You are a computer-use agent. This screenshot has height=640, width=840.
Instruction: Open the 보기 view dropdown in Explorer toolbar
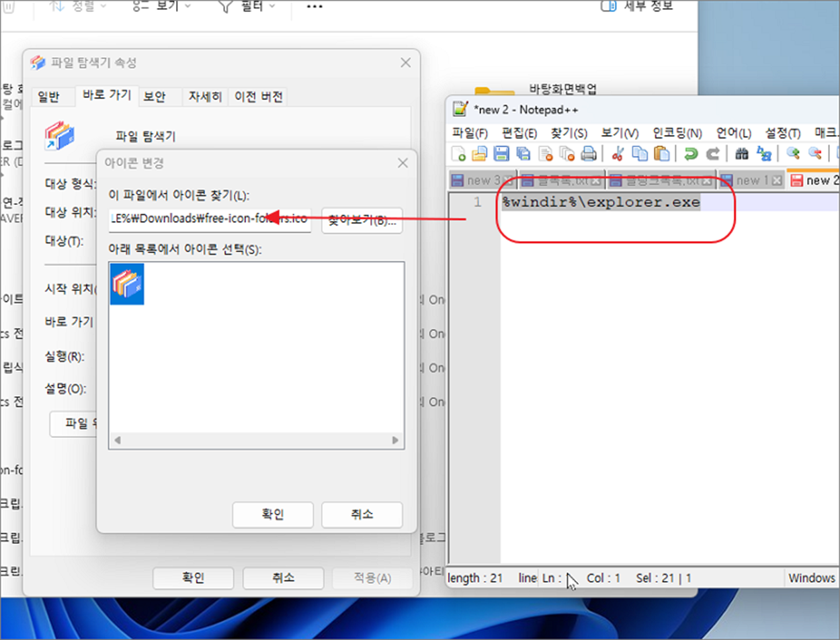[161, 6]
